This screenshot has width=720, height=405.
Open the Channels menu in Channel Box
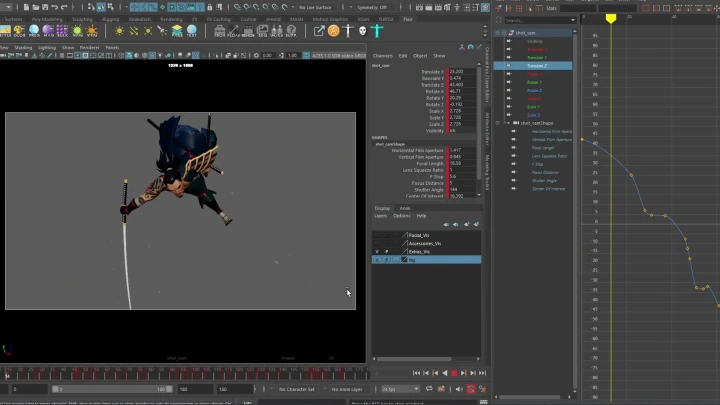pyautogui.click(x=382, y=56)
